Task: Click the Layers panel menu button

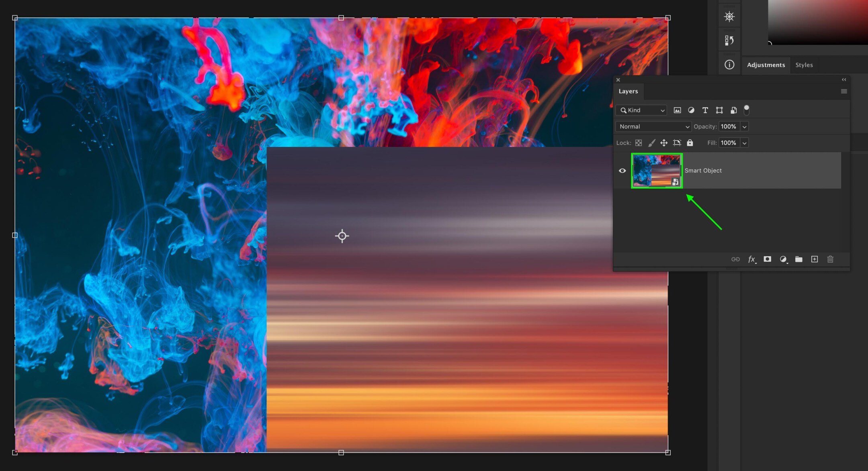Action: (844, 91)
